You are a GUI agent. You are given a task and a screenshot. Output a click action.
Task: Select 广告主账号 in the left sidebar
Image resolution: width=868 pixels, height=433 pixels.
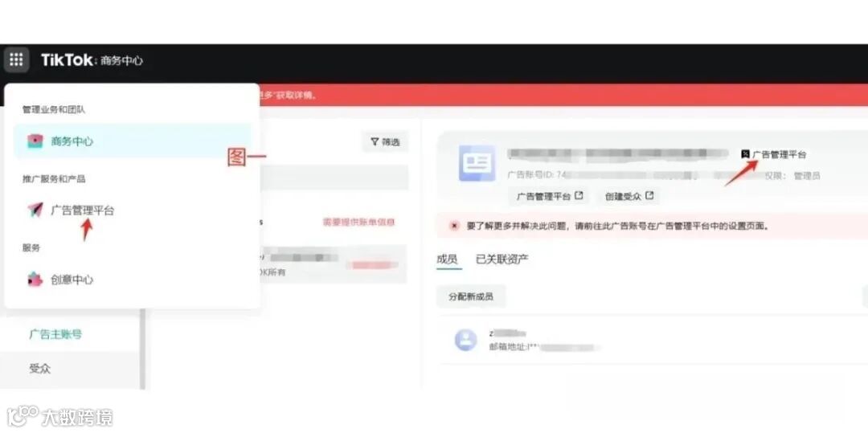[55, 334]
